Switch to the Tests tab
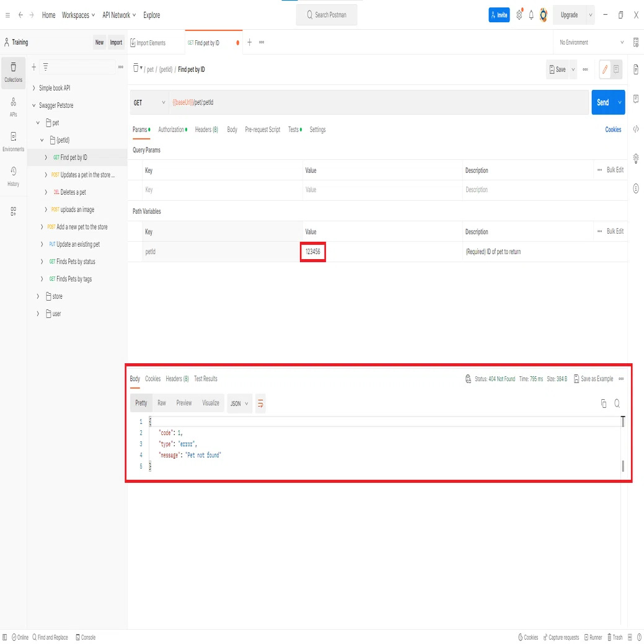The height and width of the screenshot is (644, 644). pos(295,130)
